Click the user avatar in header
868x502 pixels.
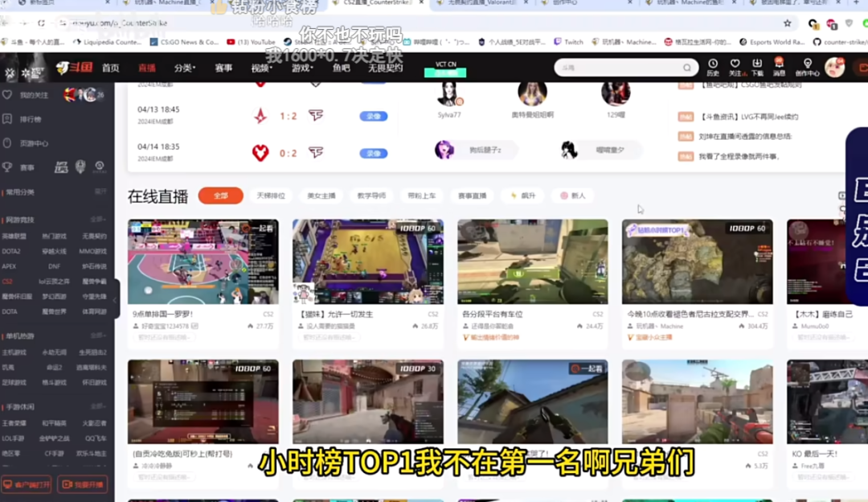[x=834, y=67]
